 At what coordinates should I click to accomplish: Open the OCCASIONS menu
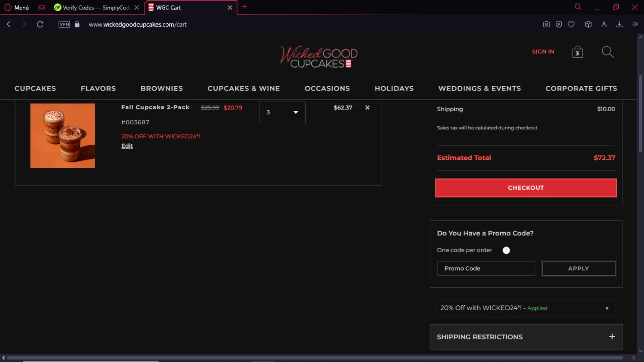coord(327,88)
